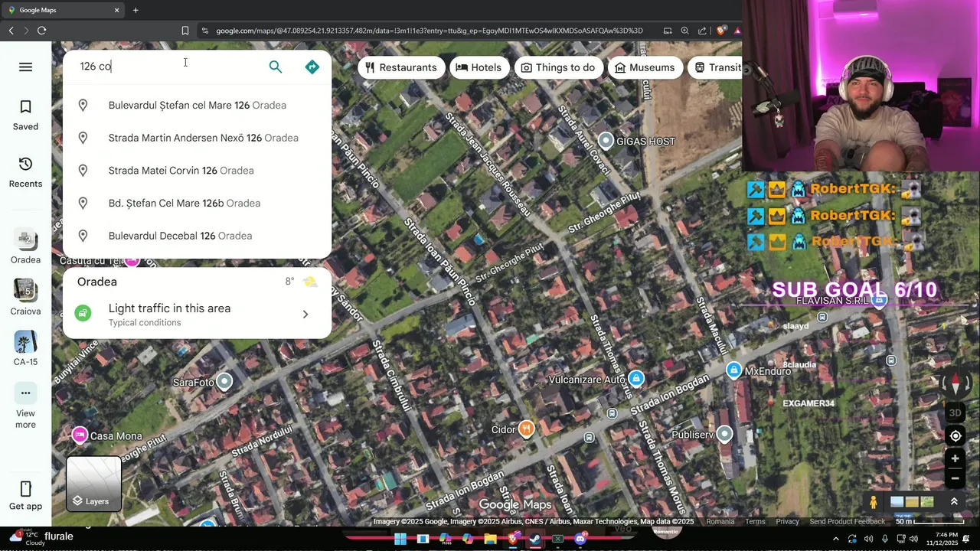Toggle the Layers map view thumbnail
Screen dimensions: 980x551
93,484
